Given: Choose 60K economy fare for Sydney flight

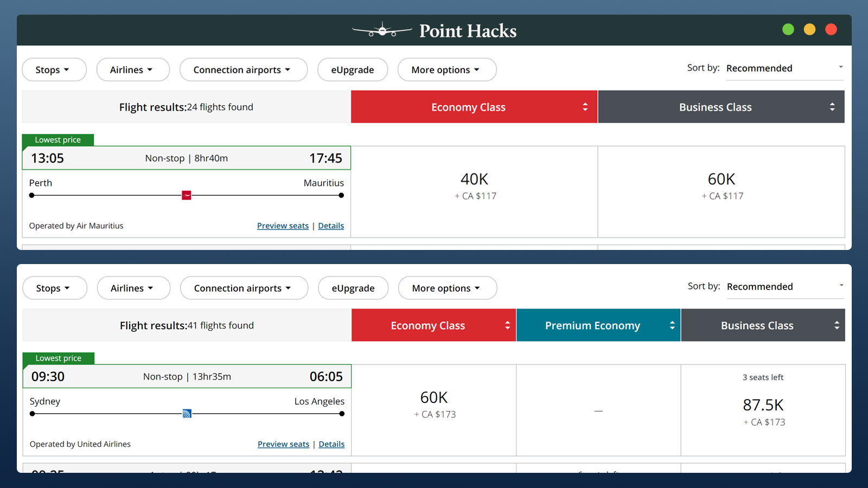Looking at the screenshot, I should click(x=434, y=410).
